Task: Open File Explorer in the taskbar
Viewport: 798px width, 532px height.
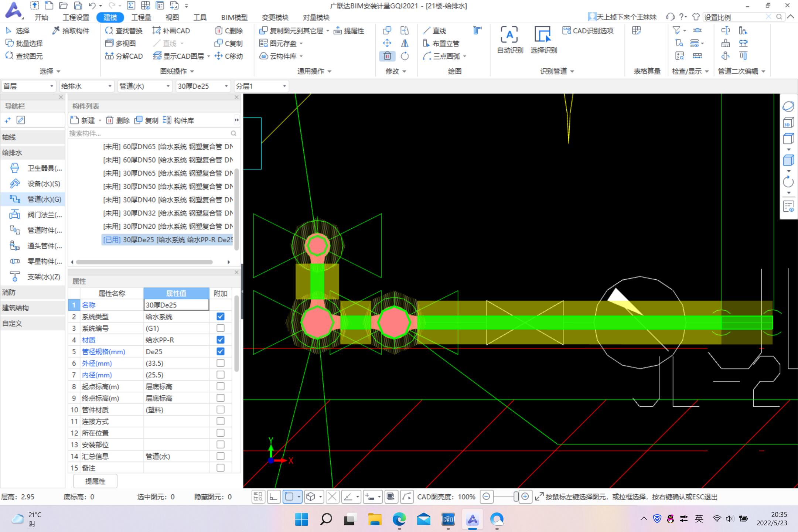Action: [x=375, y=519]
